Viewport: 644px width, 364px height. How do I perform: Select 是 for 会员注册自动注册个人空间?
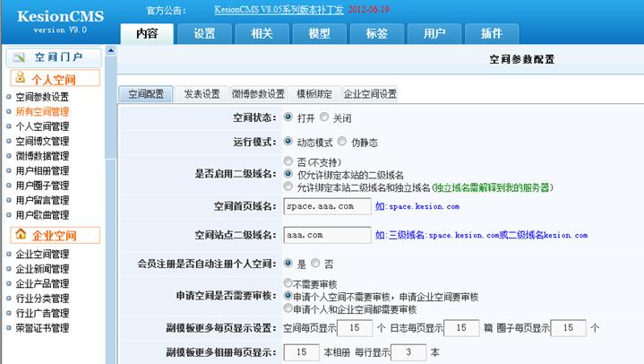(288, 264)
